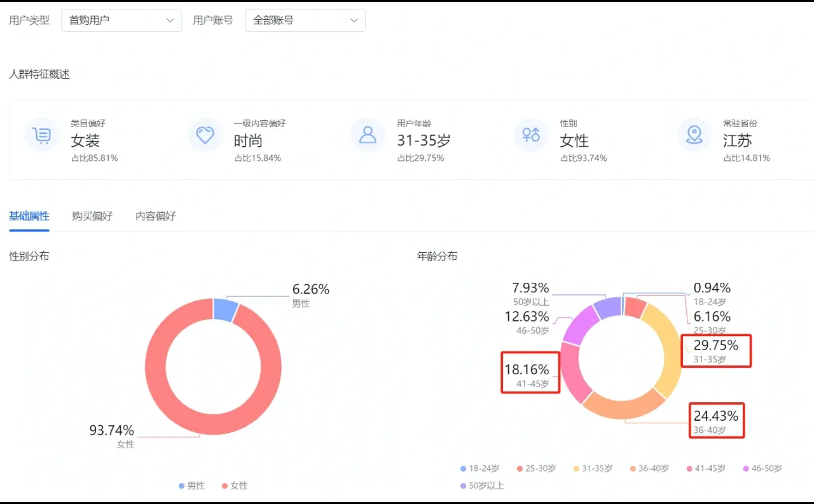This screenshot has height=504, width=814.
Task: Click the person icon on 用户年龄 card
Action: click(368, 135)
